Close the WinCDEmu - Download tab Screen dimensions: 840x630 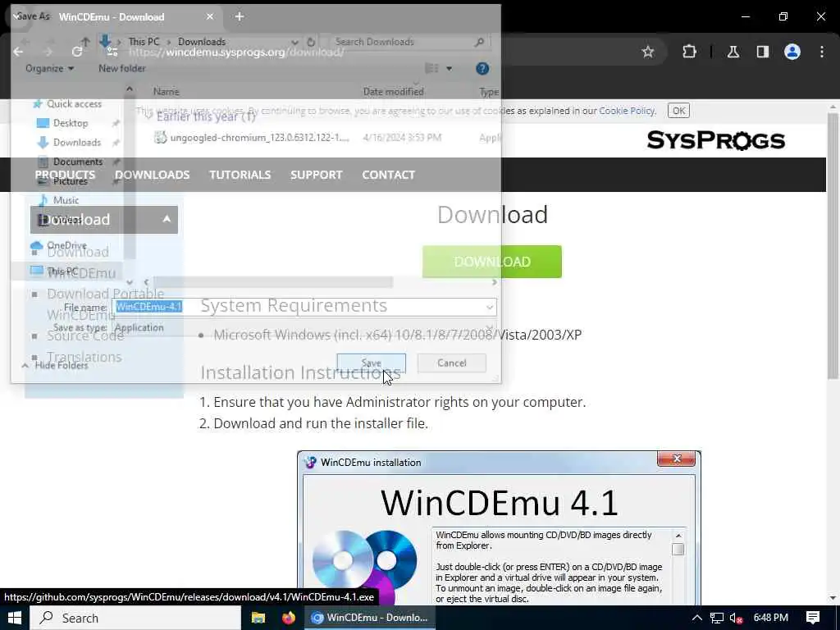[210, 16]
